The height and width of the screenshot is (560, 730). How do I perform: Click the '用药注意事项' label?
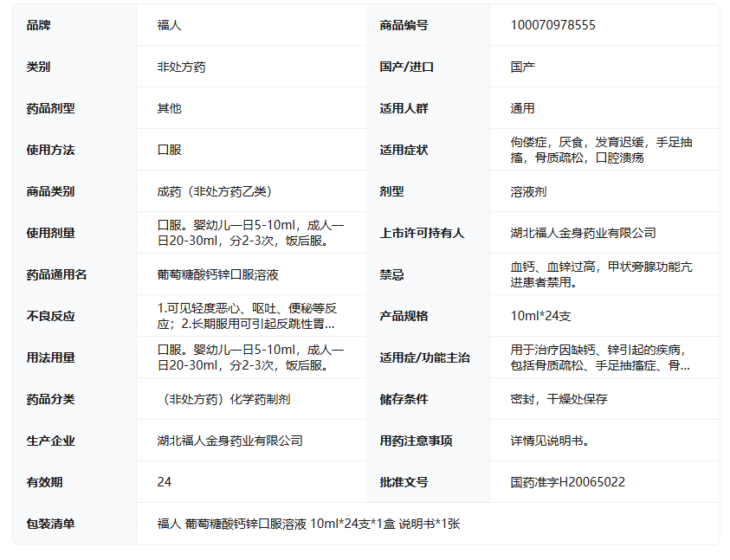point(416,441)
